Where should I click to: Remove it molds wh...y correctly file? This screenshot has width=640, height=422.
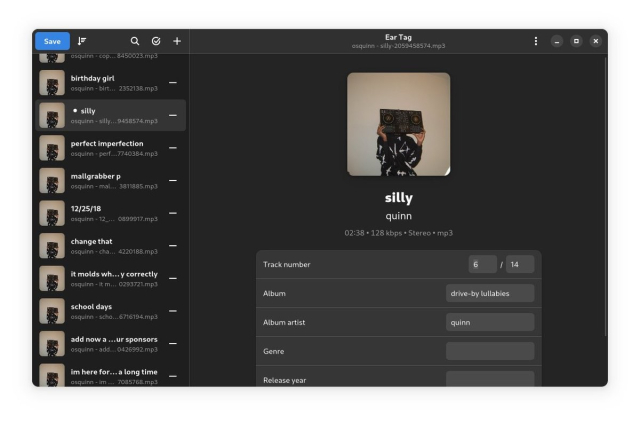pyautogui.click(x=173, y=278)
